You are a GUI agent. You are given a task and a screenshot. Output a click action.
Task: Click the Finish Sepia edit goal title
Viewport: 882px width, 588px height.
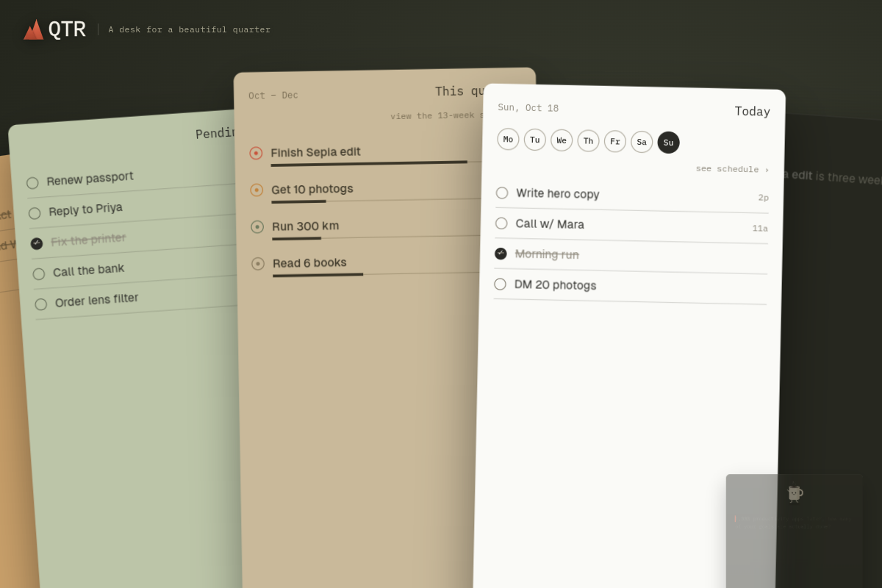315,152
